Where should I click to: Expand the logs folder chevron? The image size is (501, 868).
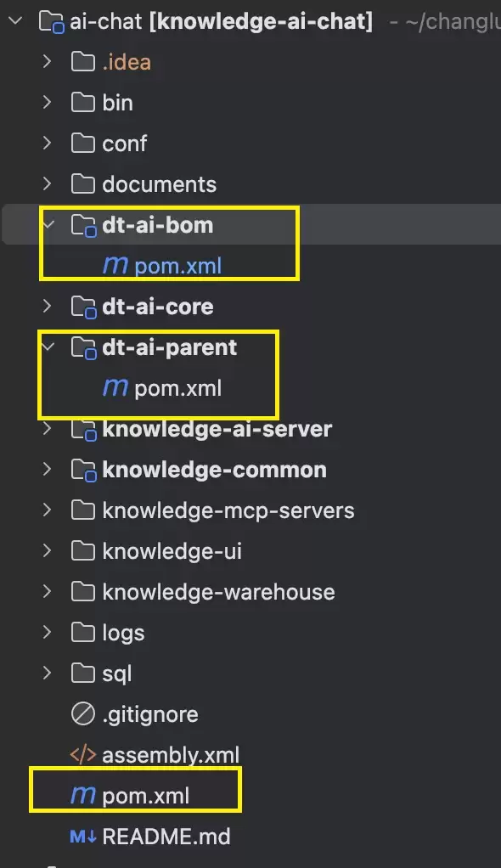[x=48, y=633]
